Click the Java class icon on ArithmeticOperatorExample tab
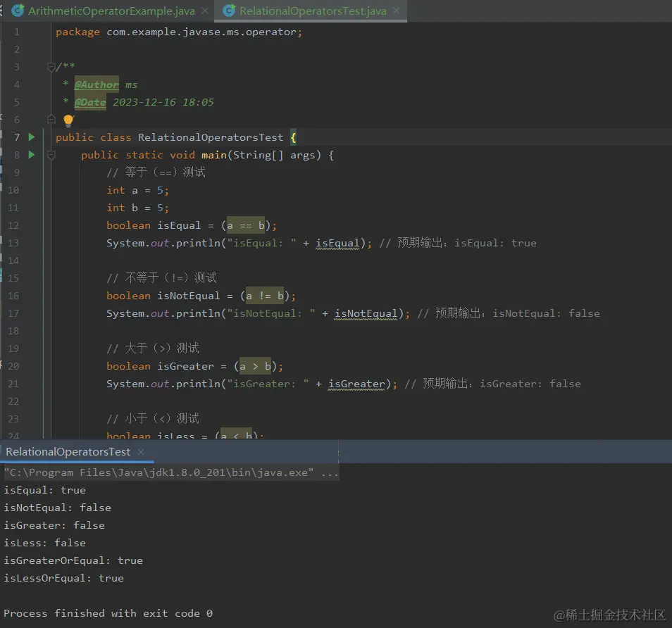The width and height of the screenshot is (672, 628). pyautogui.click(x=18, y=11)
